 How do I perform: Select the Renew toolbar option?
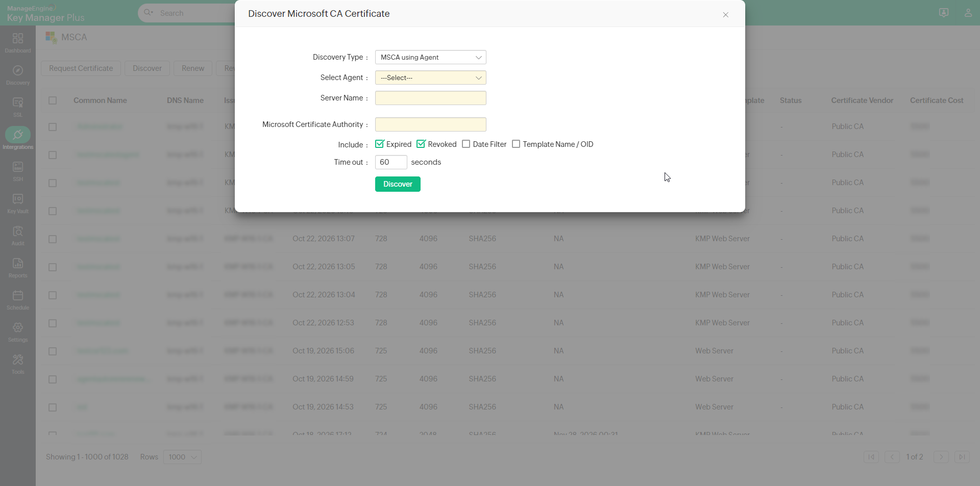coord(193,68)
